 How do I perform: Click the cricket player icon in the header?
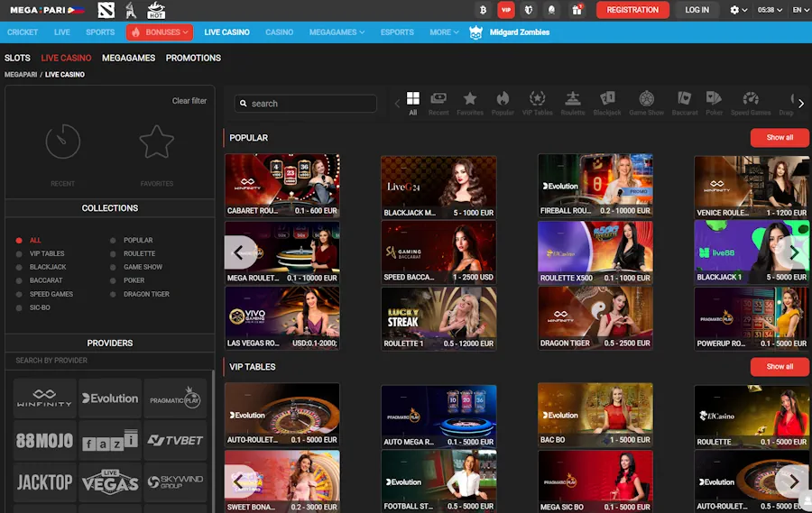[131, 10]
